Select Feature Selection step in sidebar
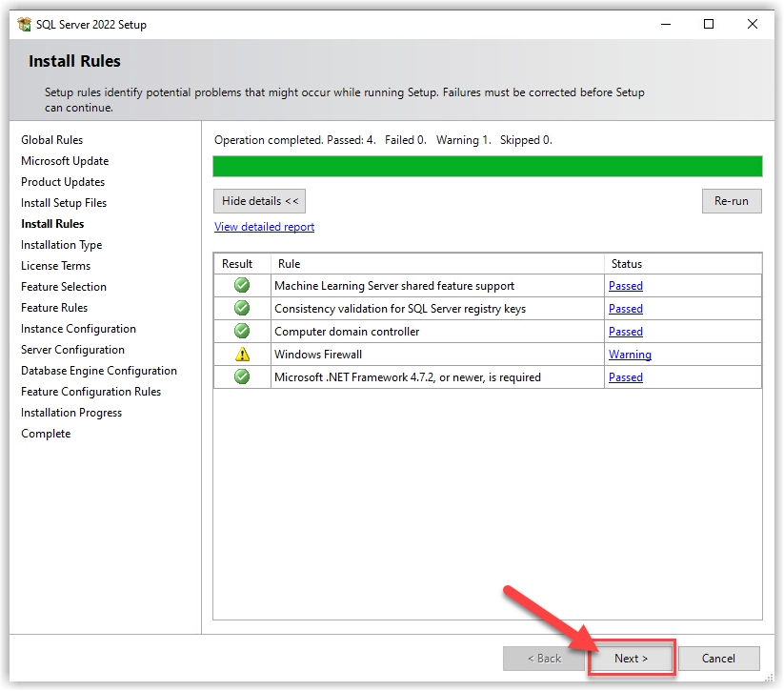This screenshot has width=784, height=691. (x=64, y=287)
